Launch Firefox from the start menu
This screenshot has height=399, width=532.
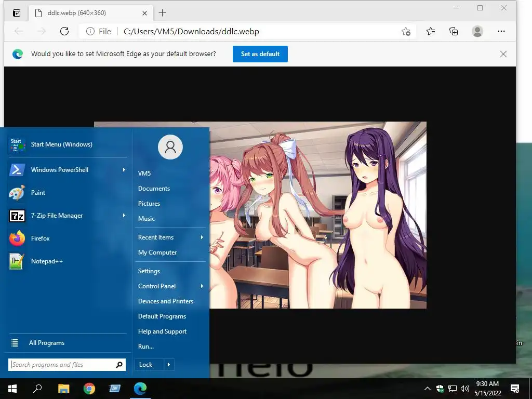tap(68, 238)
